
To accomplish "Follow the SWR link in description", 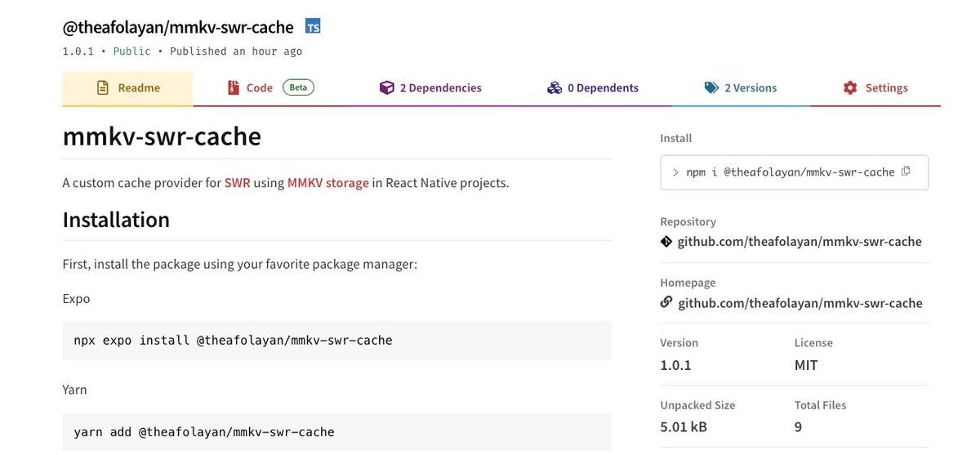I will click(238, 183).
